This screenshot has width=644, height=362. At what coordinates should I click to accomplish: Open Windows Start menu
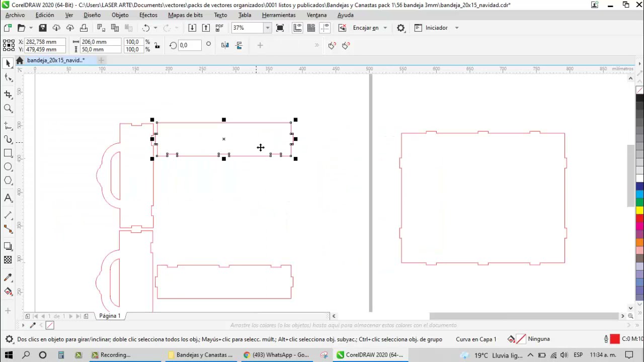tap(9, 355)
